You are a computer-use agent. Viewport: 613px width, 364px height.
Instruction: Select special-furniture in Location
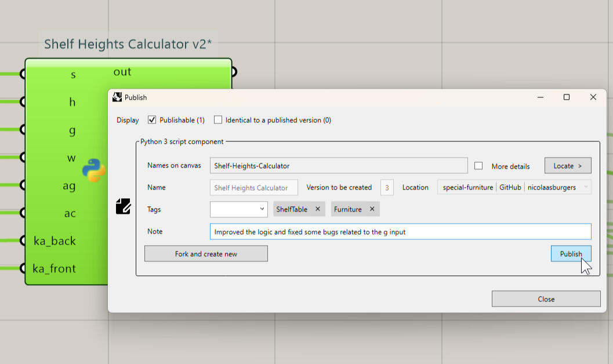[x=467, y=187]
